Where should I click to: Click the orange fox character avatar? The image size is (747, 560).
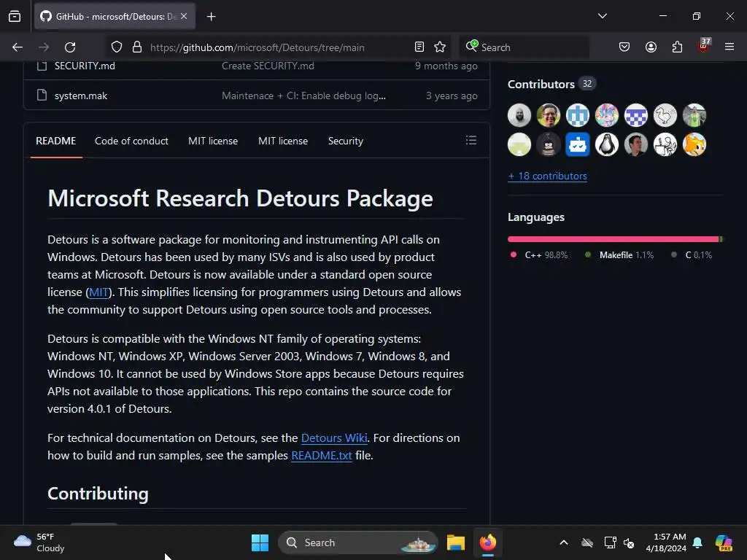click(x=694, y=144)
